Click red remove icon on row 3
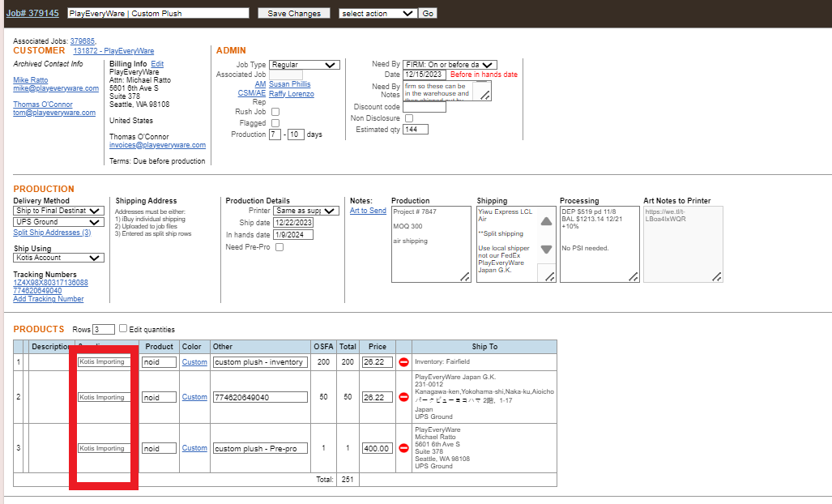 (x=403, y=448)
